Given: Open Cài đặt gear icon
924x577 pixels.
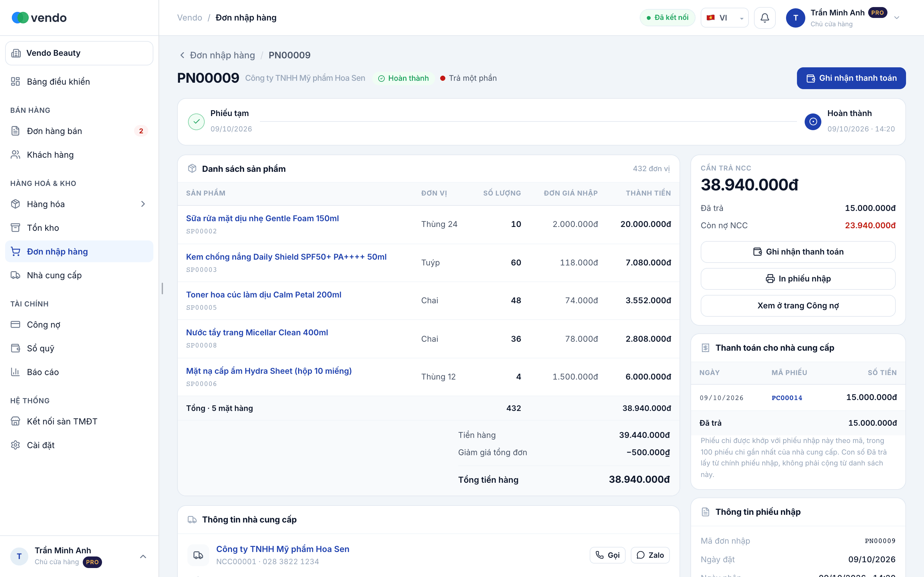Looking at the screenshot, I should [x=15, y=445].
